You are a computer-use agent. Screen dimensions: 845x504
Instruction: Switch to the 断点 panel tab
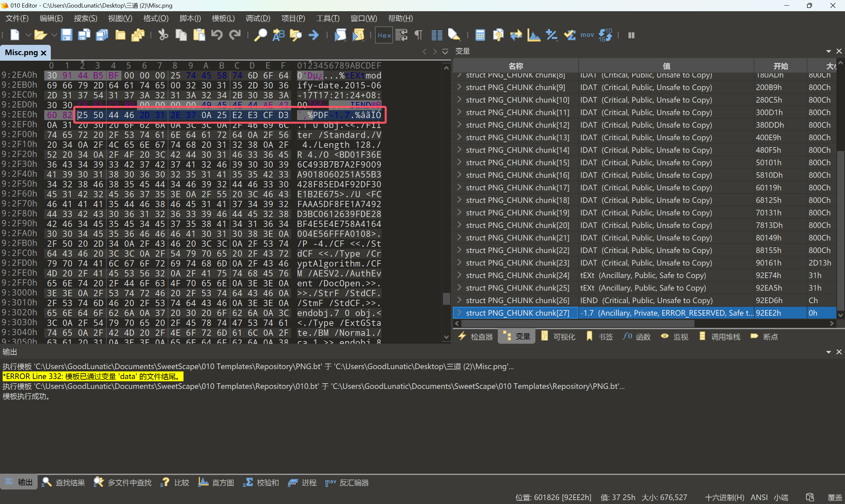(764, 336)
